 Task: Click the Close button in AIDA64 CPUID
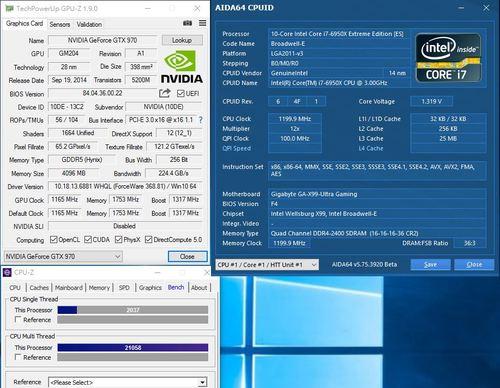pos(474,265)
